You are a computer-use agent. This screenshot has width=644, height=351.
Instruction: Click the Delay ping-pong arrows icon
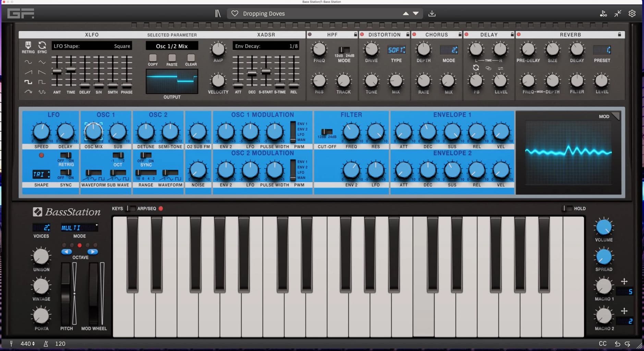click(x=500, y=68)
